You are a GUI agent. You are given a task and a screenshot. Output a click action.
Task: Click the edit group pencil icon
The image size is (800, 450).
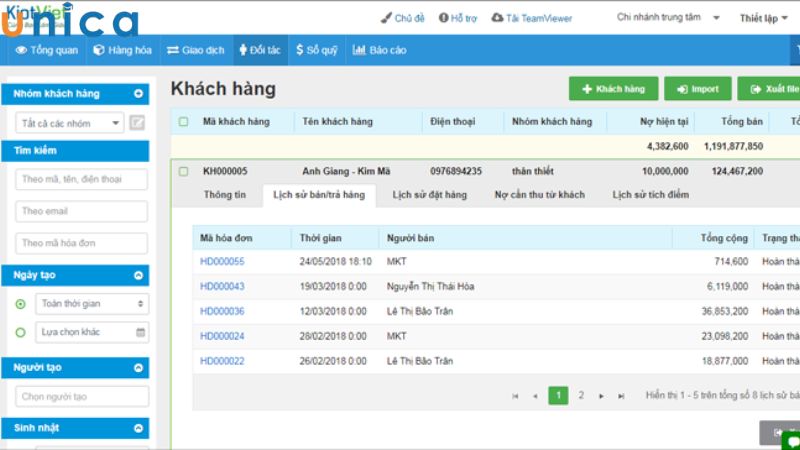click(137, 122)
